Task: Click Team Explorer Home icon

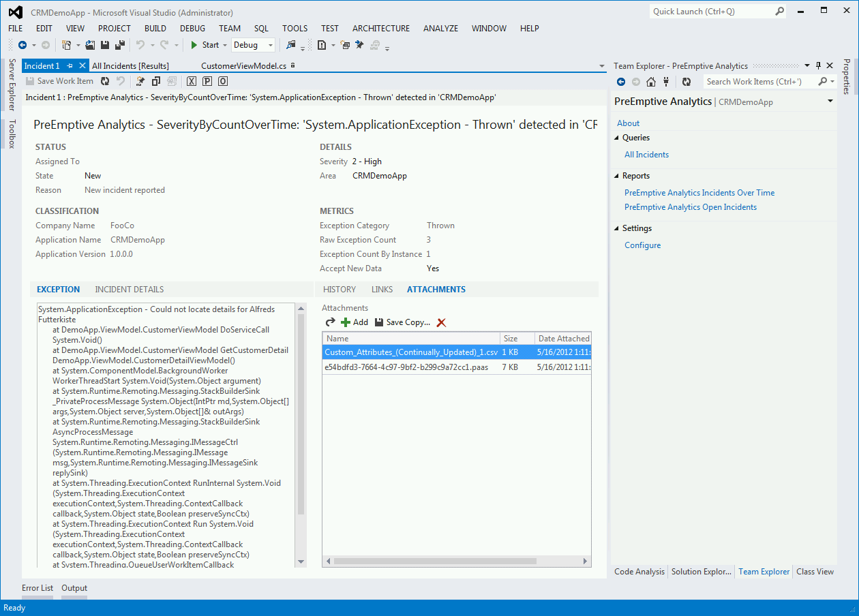Action: point(651,82)
